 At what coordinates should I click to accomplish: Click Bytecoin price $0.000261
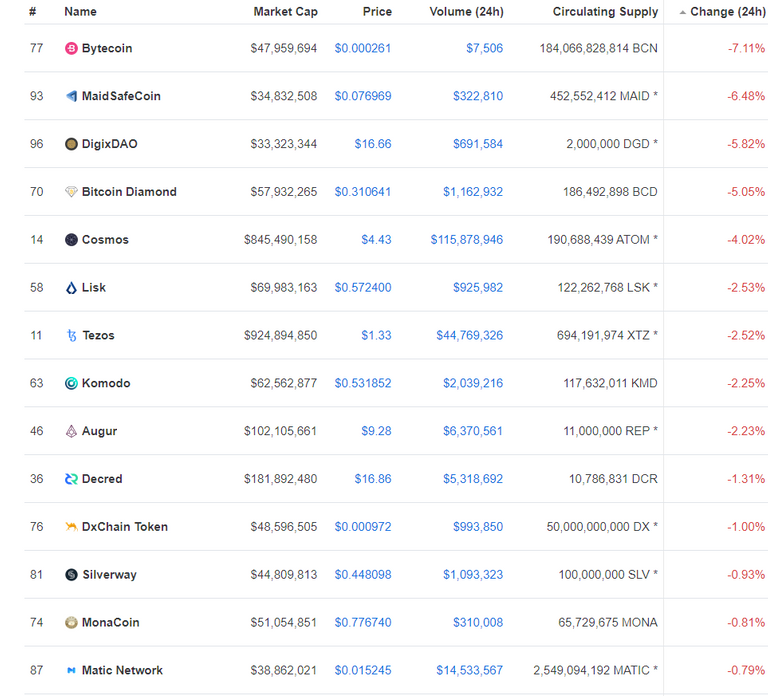click(x=362, y=48)
